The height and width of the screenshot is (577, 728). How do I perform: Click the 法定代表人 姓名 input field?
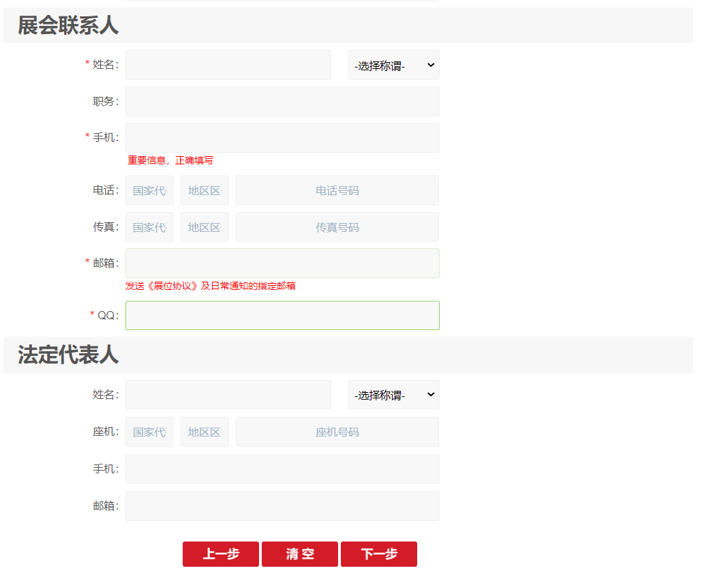pyautogui.click(x=228, y=395)
